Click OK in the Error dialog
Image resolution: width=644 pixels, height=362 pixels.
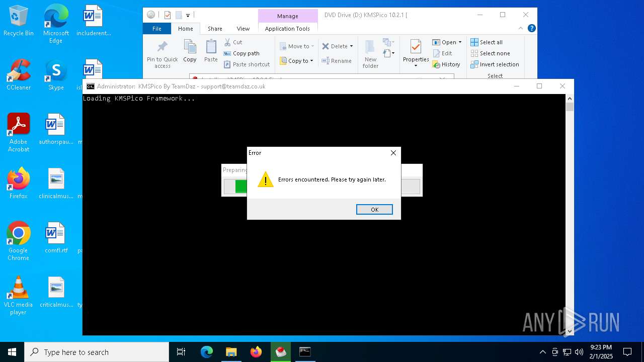374,209
